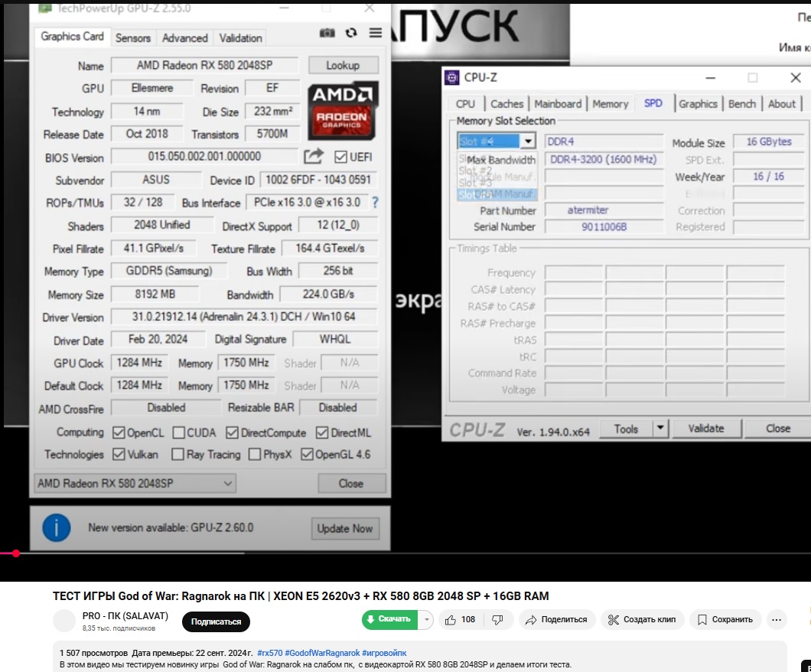
Task: Open the three-dot more actions menu
Action: (777, 620)
